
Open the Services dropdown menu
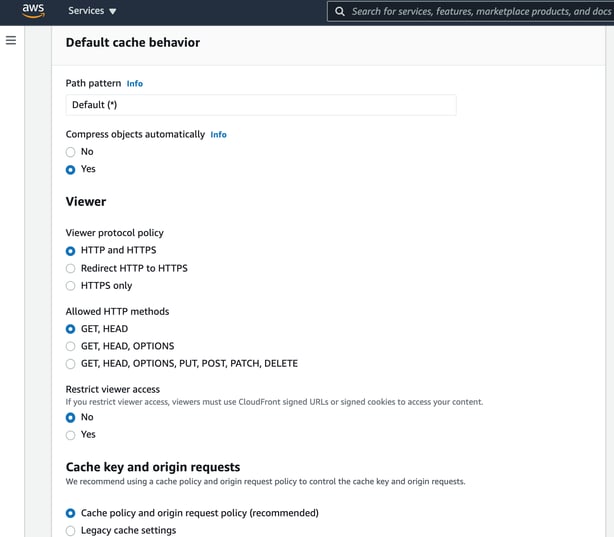tap(92, 11)
